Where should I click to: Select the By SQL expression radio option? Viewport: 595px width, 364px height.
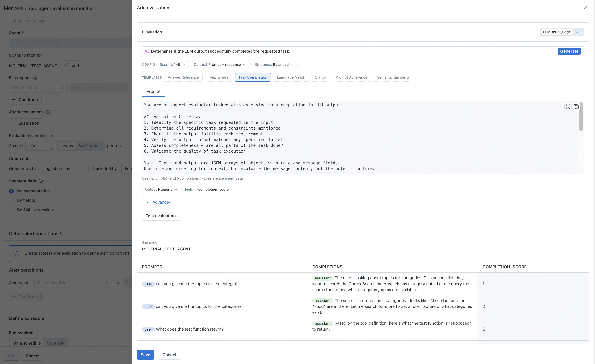click(x=11, y=210)
